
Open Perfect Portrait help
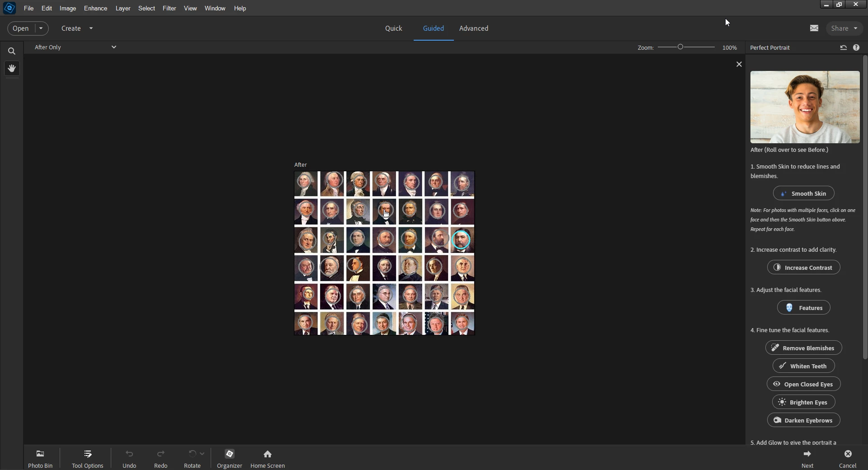[x=856, y=47]
